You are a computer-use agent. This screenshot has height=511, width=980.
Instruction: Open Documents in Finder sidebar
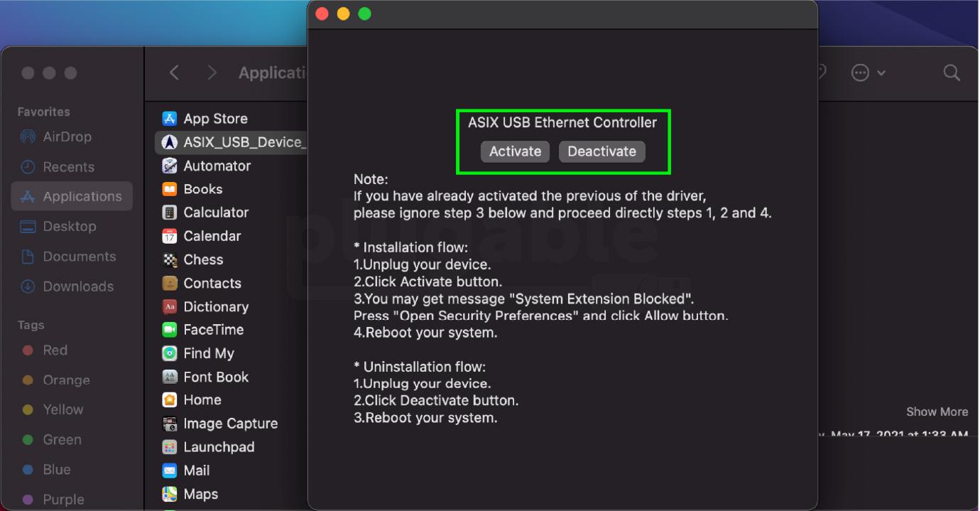click(72, 256)
